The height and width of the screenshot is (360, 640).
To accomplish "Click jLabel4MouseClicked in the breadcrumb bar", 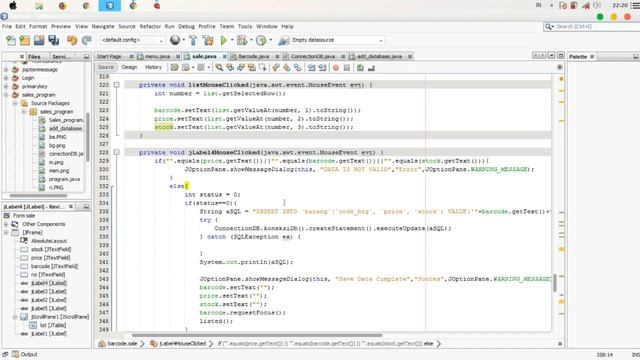I will [182, 344].
